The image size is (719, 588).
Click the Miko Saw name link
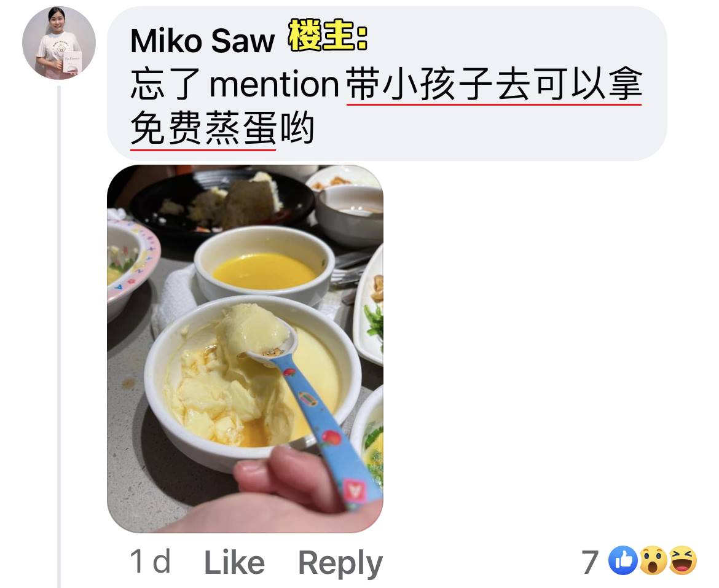tap(202, 41)
